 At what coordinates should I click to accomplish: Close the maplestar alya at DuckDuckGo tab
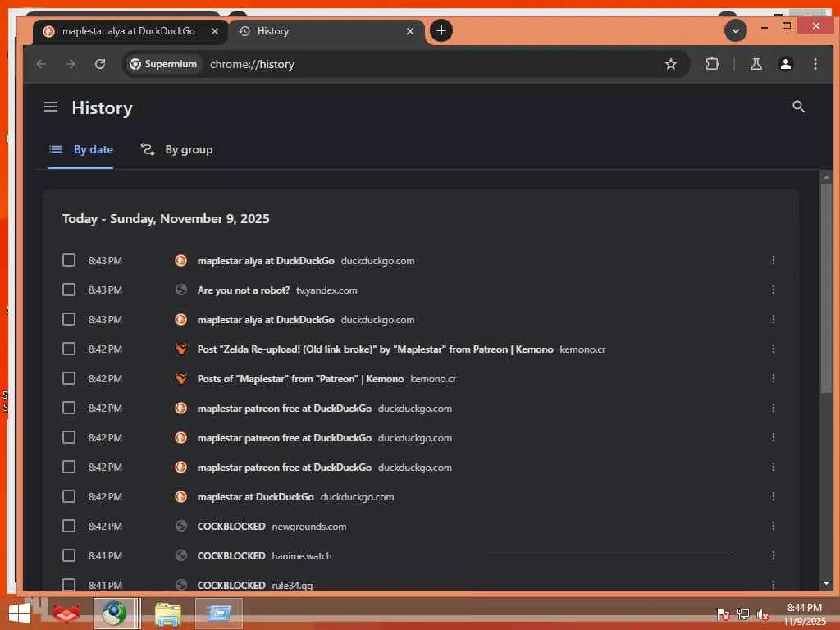click(x=215, y=31)
